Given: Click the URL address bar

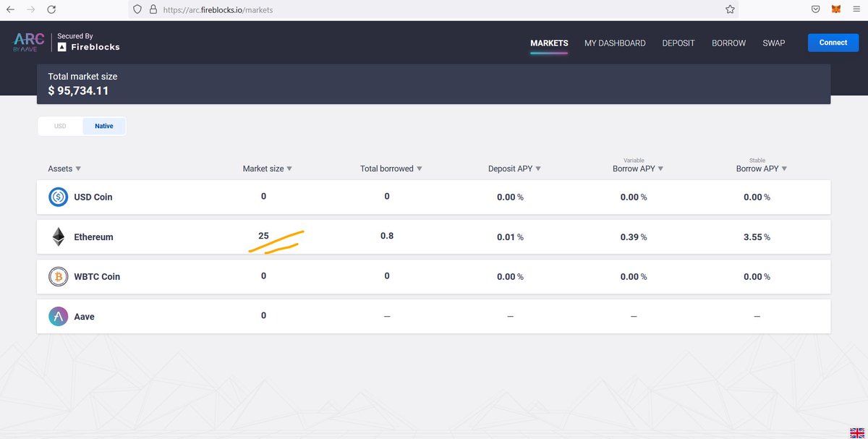Looking at the screenshot, I should [x=434, y=10].
